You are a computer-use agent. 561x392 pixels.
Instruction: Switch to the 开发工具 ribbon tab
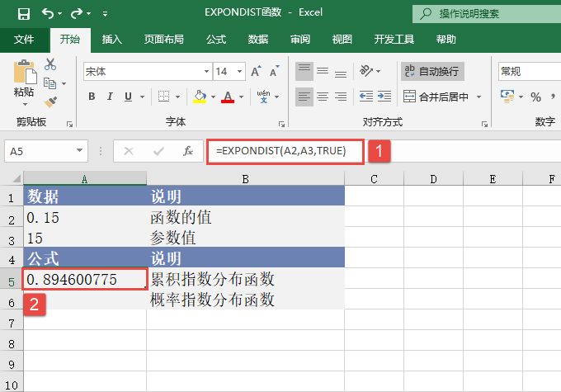pyautogui.click(x=394, y=39)
